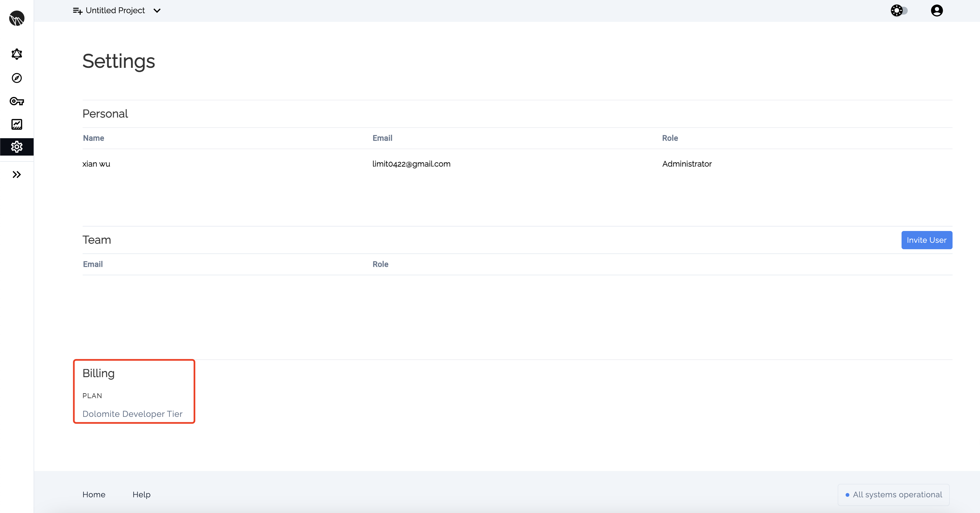
Task: Click the limit0422@gmail.com email cell
Action: [x=411, y=164]
